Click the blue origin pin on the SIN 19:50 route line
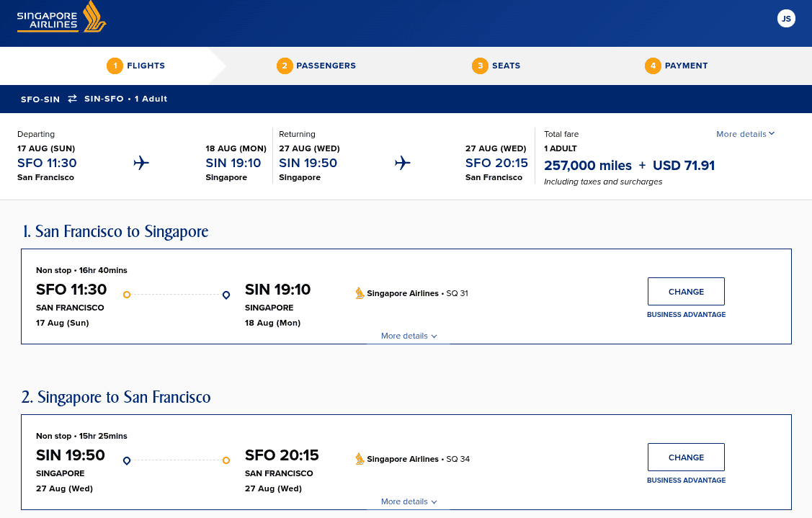812x518 pixels. click(x=126, y=461)
